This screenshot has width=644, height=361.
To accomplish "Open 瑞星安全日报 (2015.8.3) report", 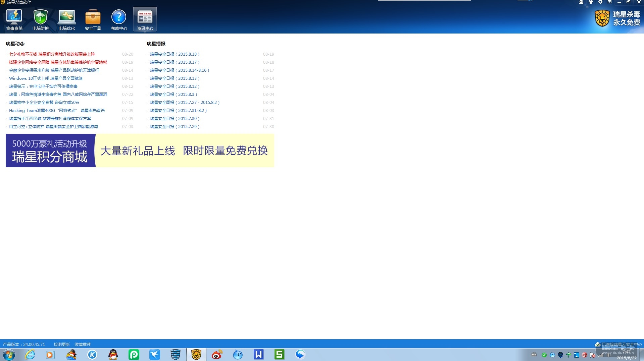I will tap(174, 95).
